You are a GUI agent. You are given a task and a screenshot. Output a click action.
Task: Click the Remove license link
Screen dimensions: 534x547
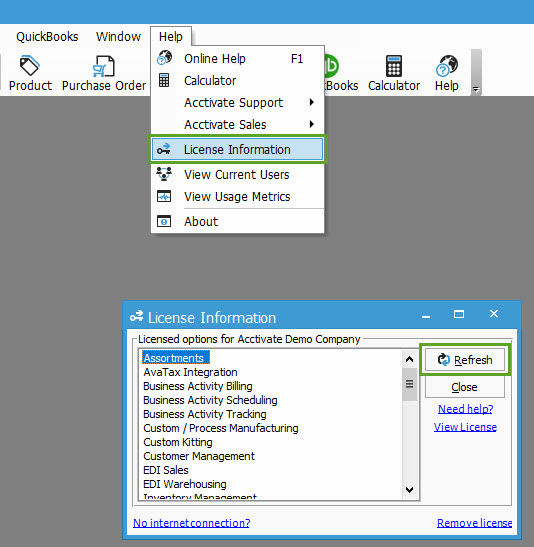tap(474, 523)
